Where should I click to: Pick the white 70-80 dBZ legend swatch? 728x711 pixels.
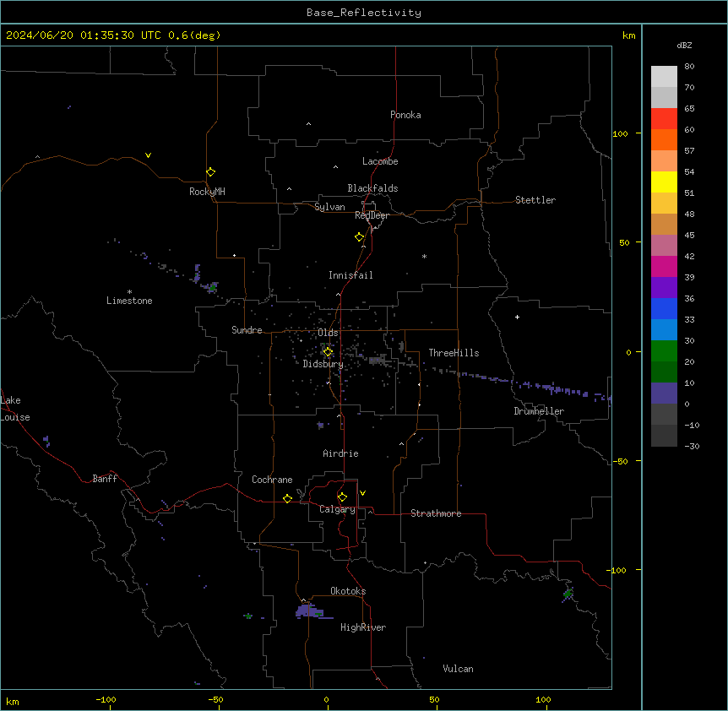tap(664, 77)
